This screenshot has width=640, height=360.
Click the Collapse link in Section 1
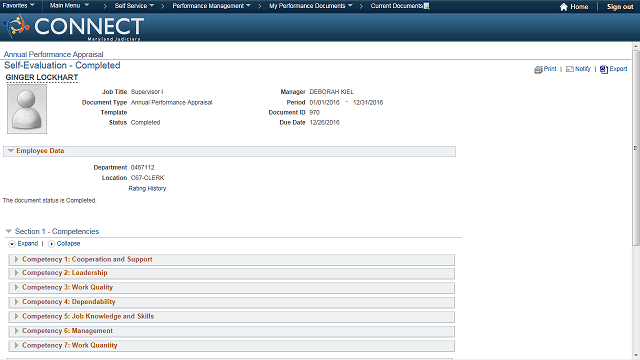[x=68, y=244]
